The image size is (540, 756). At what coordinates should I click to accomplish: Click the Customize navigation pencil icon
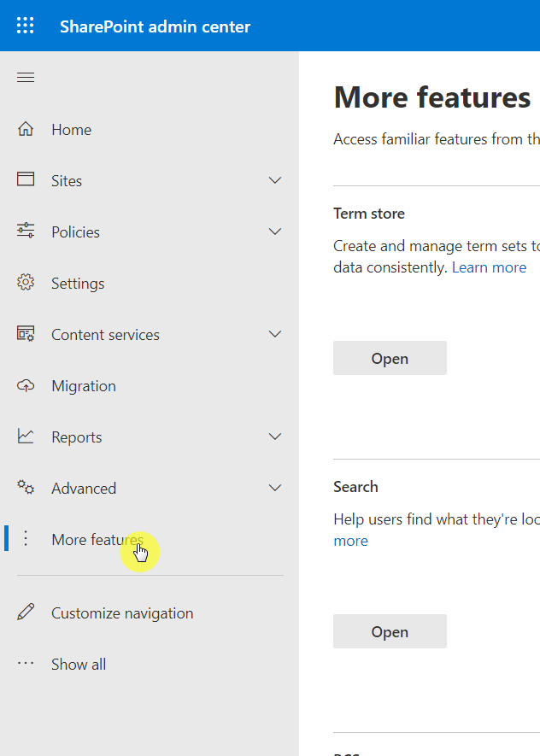click(x=26, y=612)
